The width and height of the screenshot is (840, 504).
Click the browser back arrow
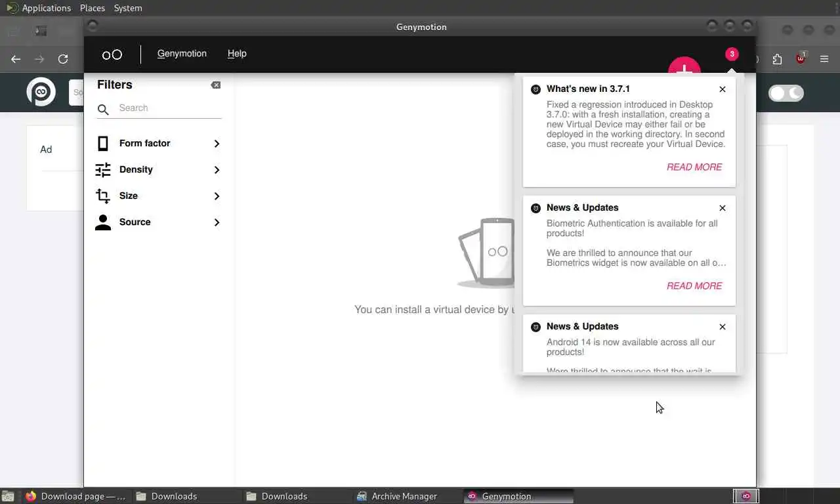coord(16,59)
